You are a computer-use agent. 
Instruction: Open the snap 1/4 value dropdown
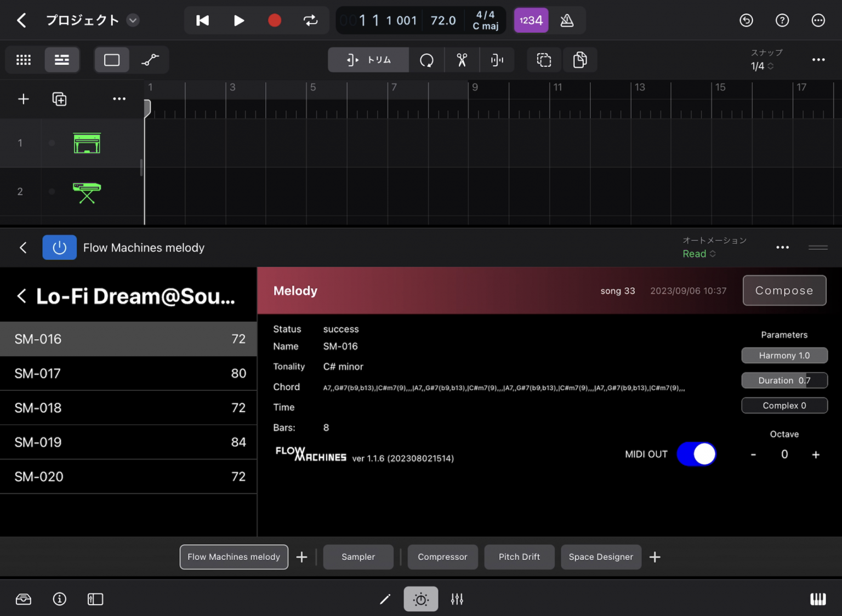pyautogui.click(x=762, y=66)
